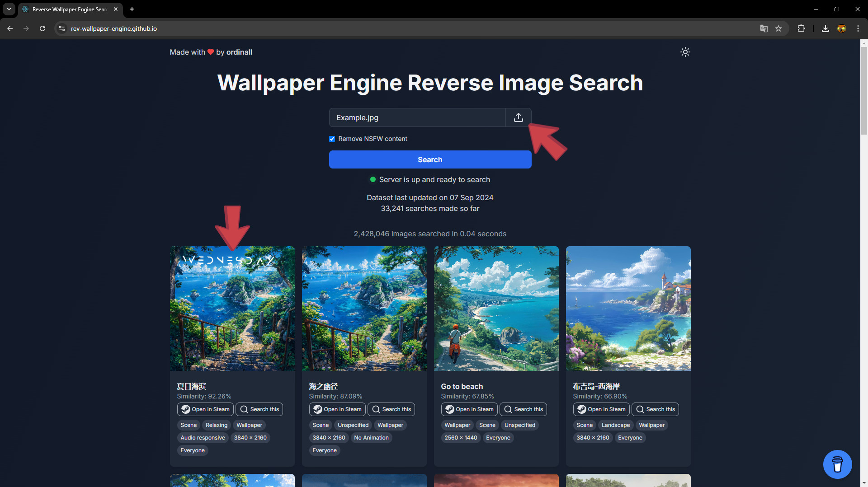The height and width of the screenshot is (487, 868).
Task: Open site information icon in address bar
Action: (62, 28)
